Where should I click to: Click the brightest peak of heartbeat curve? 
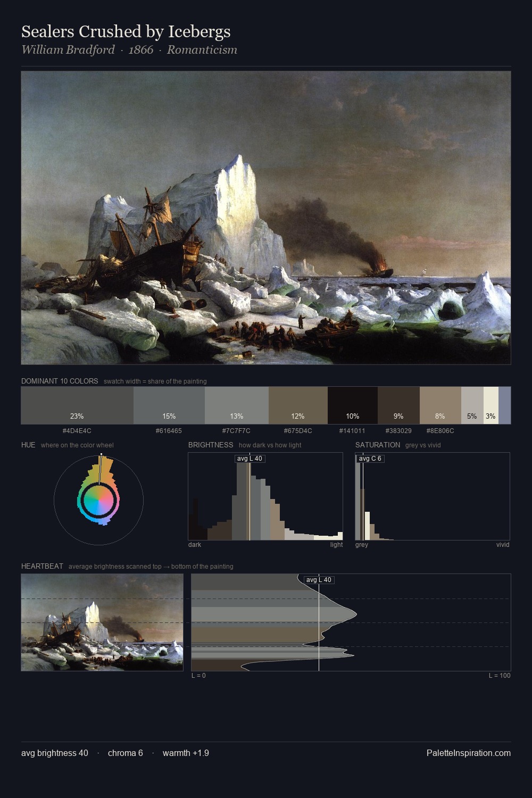pyautogui.click(x=355, y=614)
